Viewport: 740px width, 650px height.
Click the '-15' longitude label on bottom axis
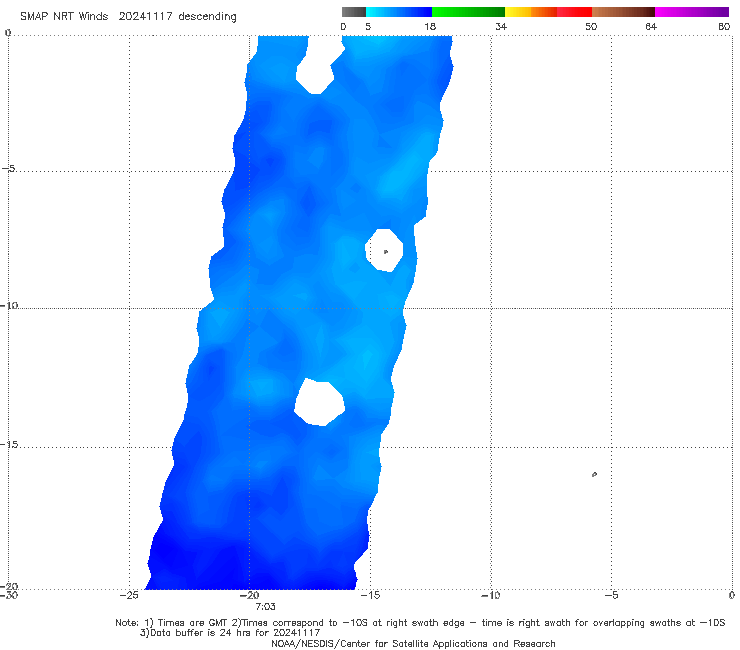[x=370, y=595]
